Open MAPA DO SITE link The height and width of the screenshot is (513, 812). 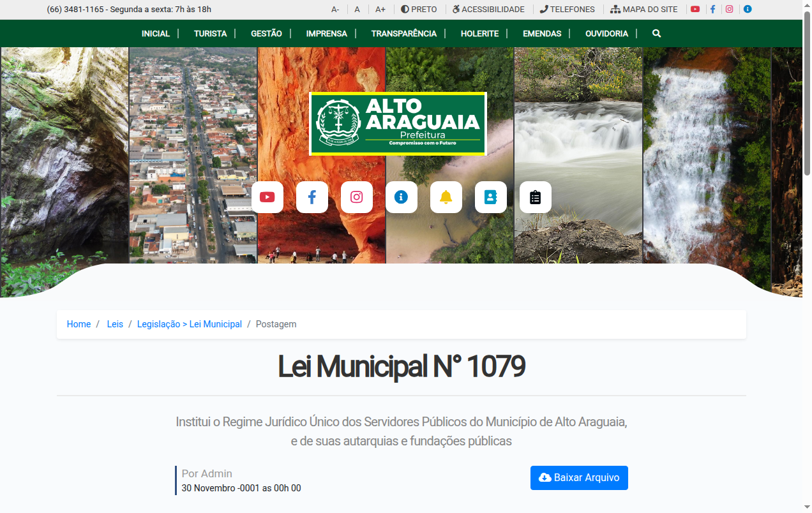644,10
